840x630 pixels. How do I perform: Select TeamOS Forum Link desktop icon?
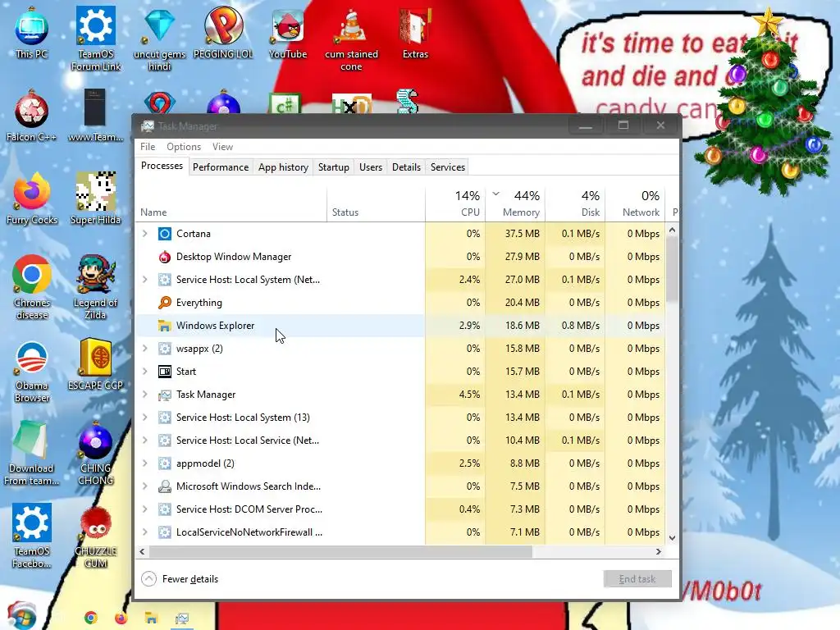[96, 39]
